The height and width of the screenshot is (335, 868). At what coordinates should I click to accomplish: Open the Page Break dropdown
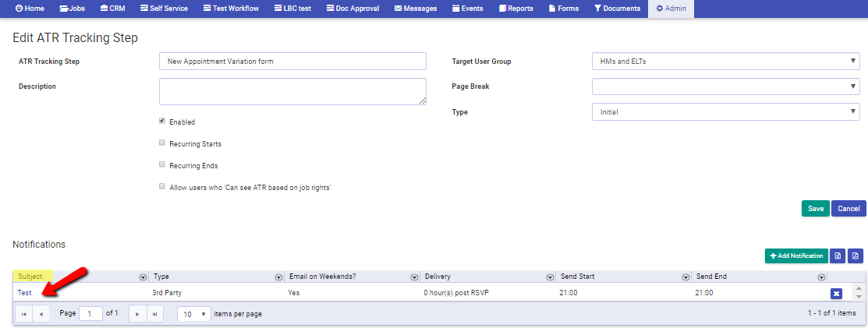(x=726, y=86)
